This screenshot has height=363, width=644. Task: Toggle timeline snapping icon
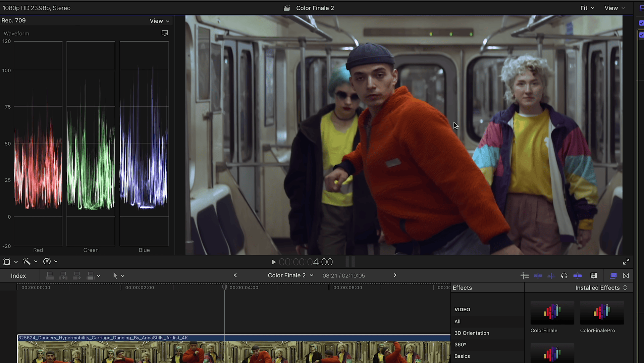tap(577, 276)
